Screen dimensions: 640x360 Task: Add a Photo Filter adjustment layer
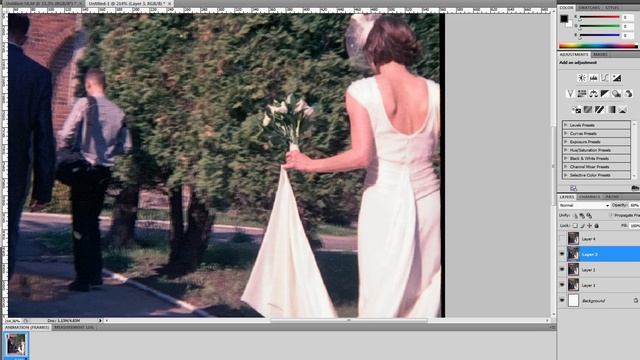[x=616, y=94]
